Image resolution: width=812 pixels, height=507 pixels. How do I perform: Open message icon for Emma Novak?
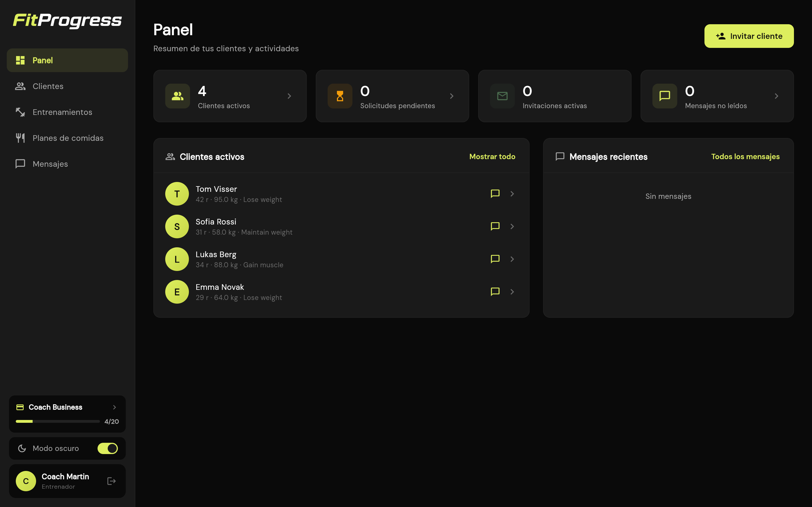click(495, 292)
